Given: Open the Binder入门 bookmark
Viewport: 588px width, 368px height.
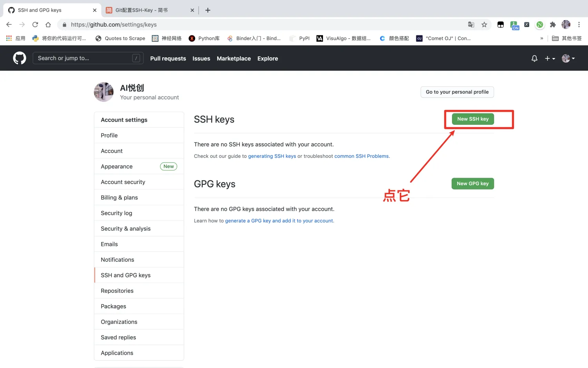Looking at the screenshot, I should [254, 38].
